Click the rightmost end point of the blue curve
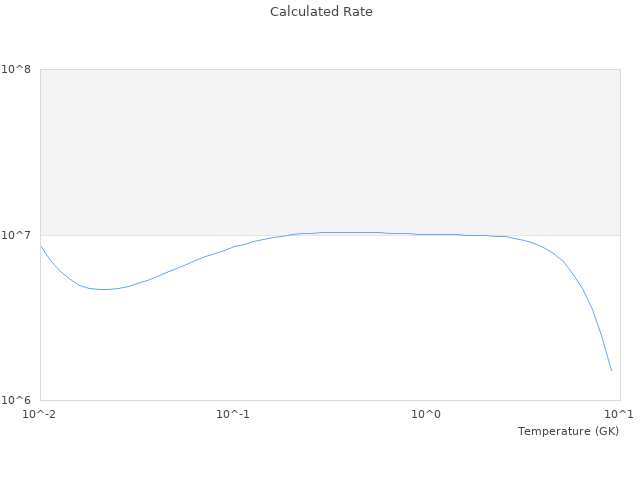 click(x=611, y=371)
